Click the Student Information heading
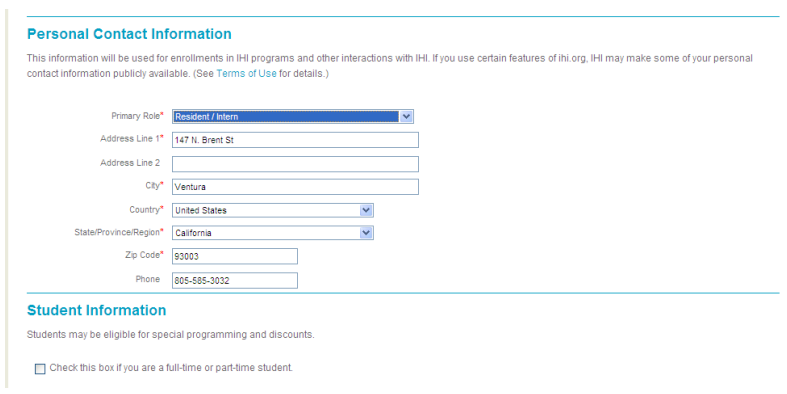Image resolution: width=787 pixels, height=394 pixels. pos(96,310)
